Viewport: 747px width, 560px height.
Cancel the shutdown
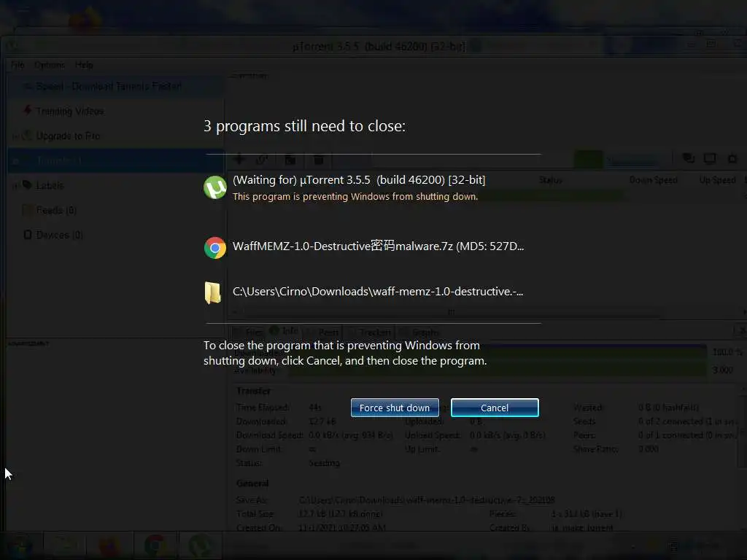[x=495, y=408]
